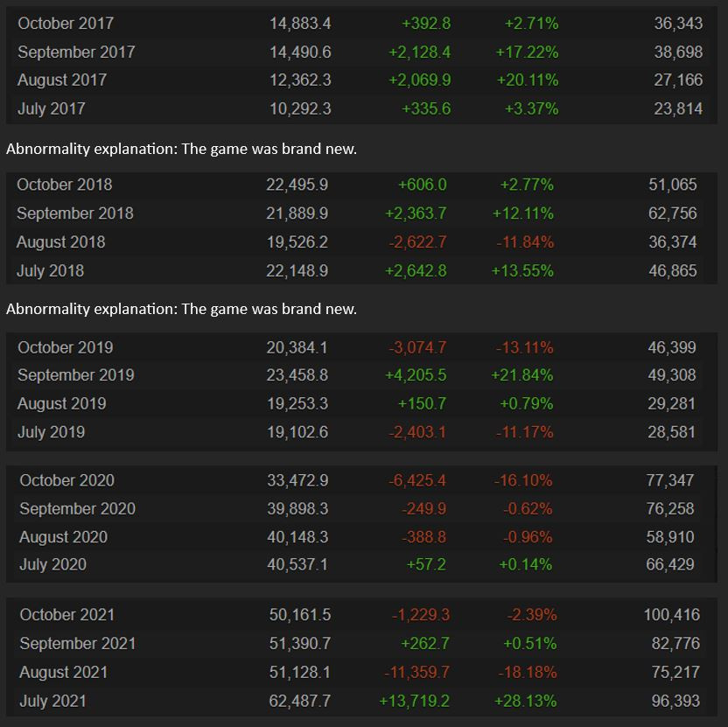Select the -2.39% change for October 2021
728x727 pixels.
tap(532, 615)
